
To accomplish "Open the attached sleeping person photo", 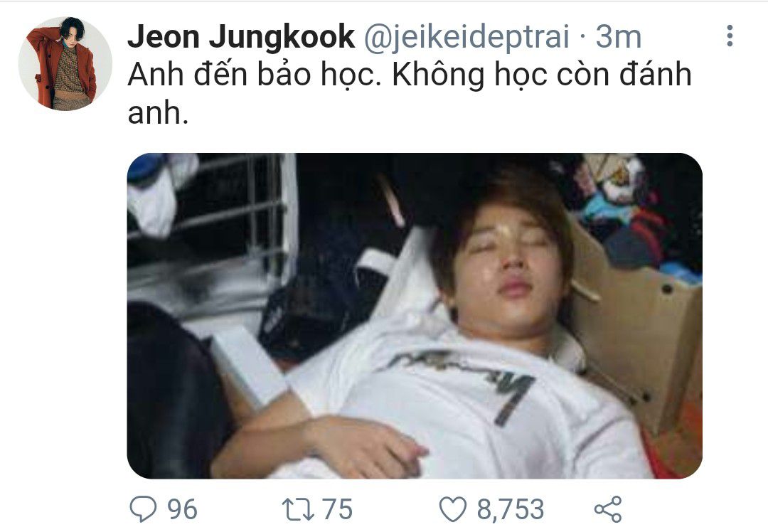I will click(x=415, y=316).
